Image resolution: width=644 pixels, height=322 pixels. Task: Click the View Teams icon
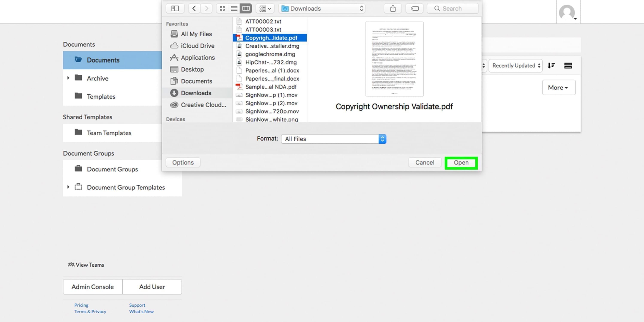(71, 265)
